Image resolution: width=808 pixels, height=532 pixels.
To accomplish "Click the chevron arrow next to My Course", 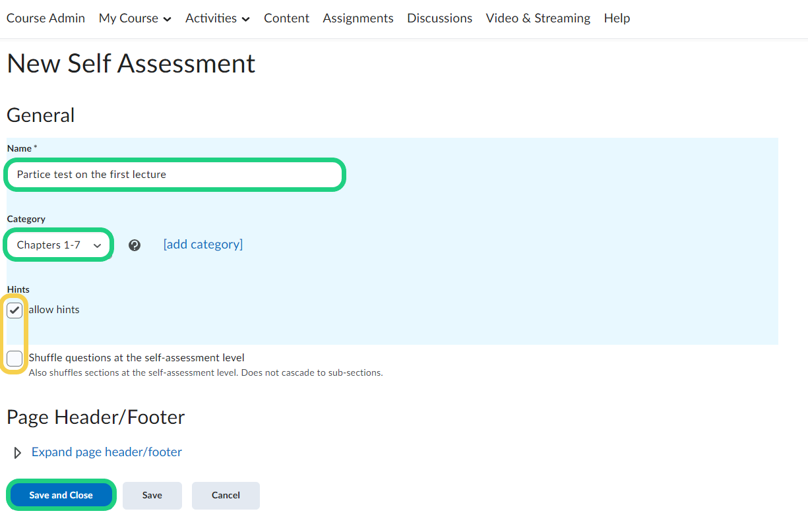I will coord(167,19).
